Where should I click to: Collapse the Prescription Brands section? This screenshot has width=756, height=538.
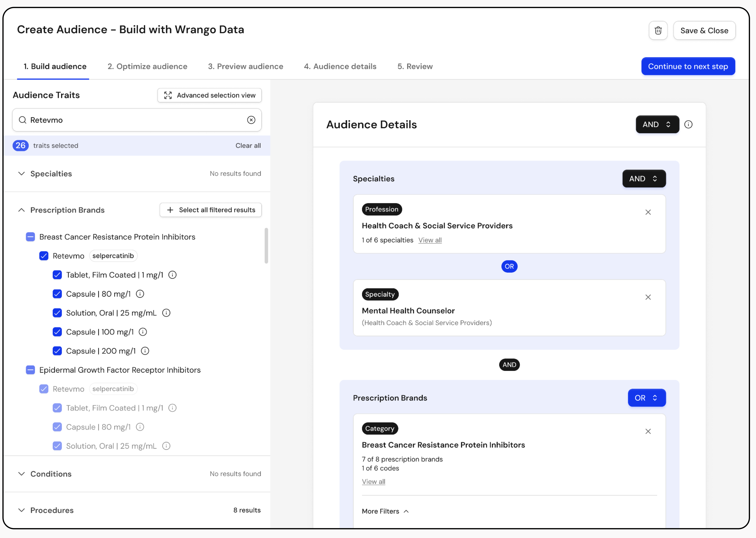click(x=22, y=210)
